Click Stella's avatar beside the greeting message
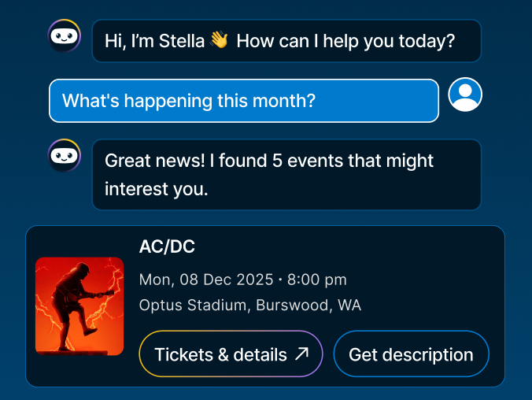Viewport: 532px width, 400px height. (65, 36)
